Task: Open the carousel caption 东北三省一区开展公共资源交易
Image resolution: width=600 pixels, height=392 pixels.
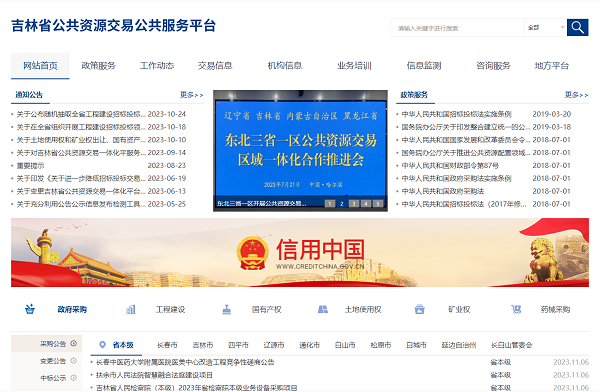Action: point(262,204)
